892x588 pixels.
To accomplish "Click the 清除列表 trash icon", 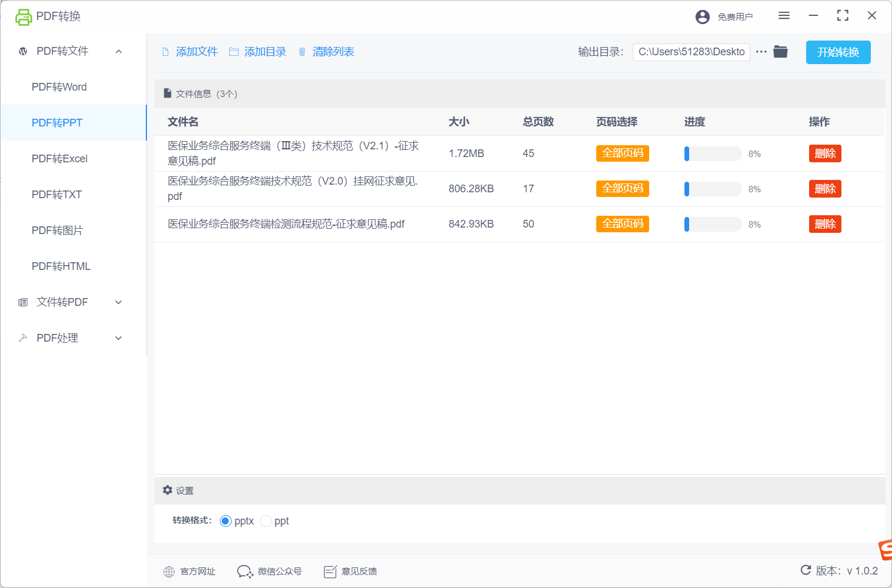I will pyautogui.click(x=302, y=52).
